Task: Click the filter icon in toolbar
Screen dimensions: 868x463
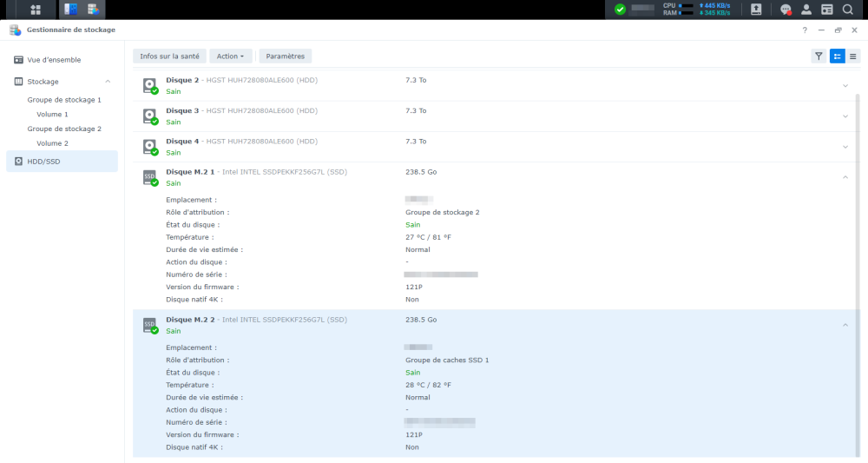Action: [819, 56]
